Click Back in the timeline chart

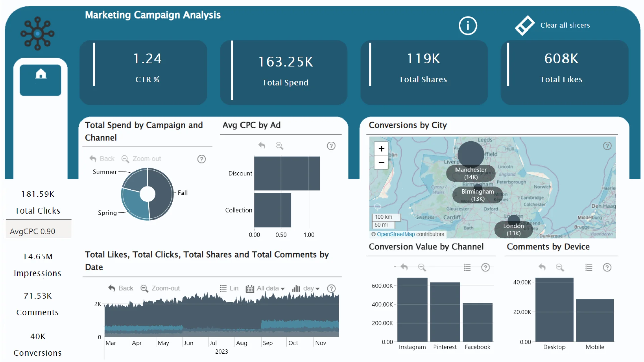click(x=121, y=288)
